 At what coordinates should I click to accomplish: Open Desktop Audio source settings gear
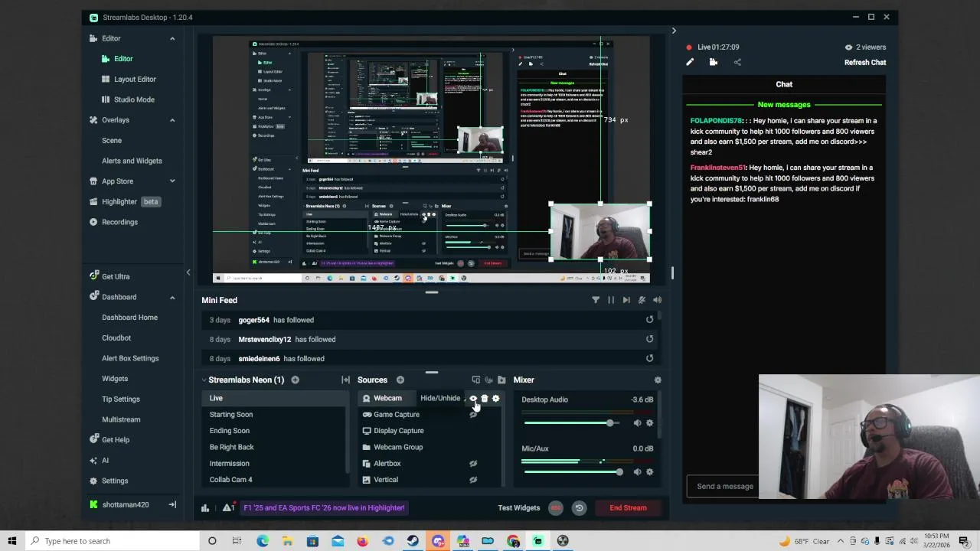coord(649,422)
